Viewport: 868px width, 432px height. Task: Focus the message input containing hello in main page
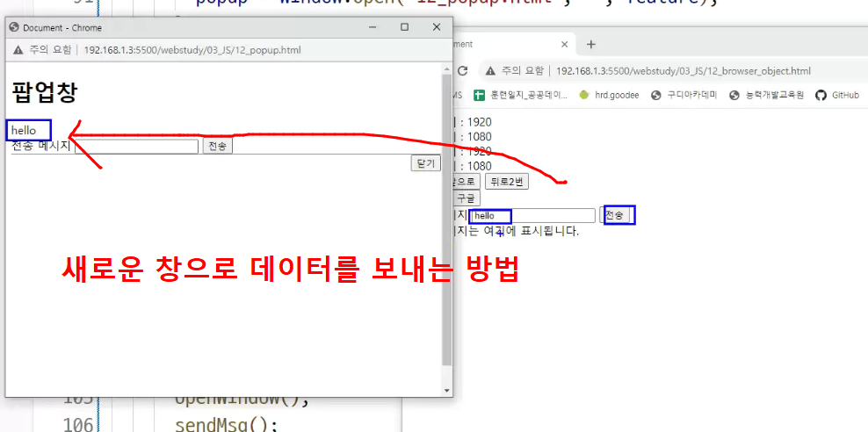532,216
